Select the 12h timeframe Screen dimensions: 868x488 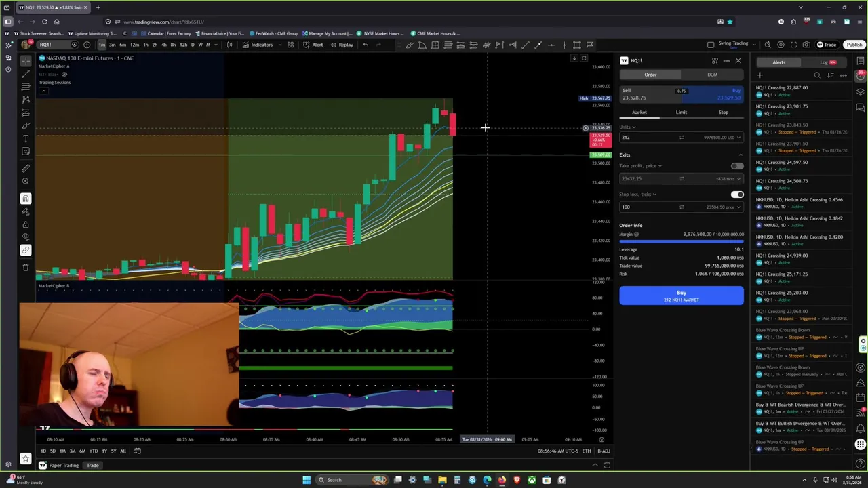(183, 45)
